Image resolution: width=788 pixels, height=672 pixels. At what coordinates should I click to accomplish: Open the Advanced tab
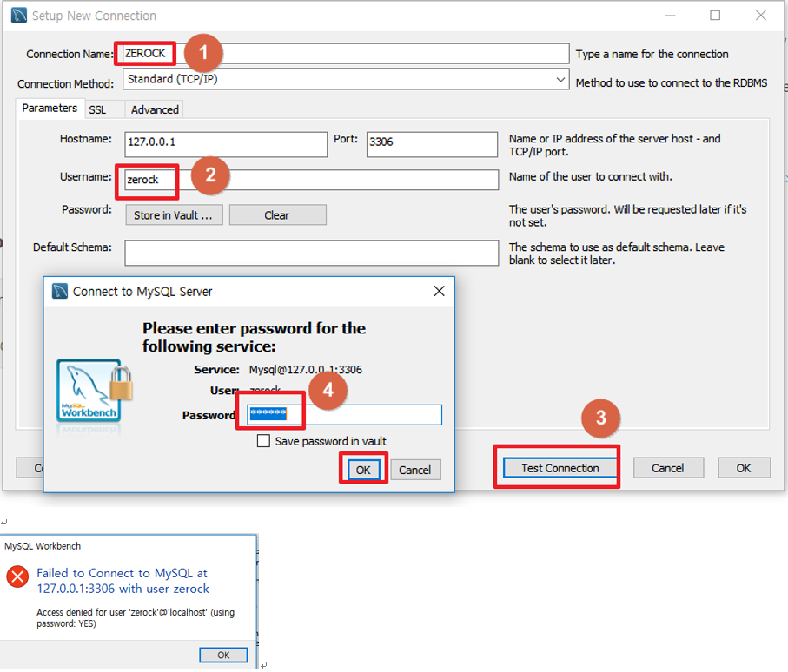click(x=155, y=110)
